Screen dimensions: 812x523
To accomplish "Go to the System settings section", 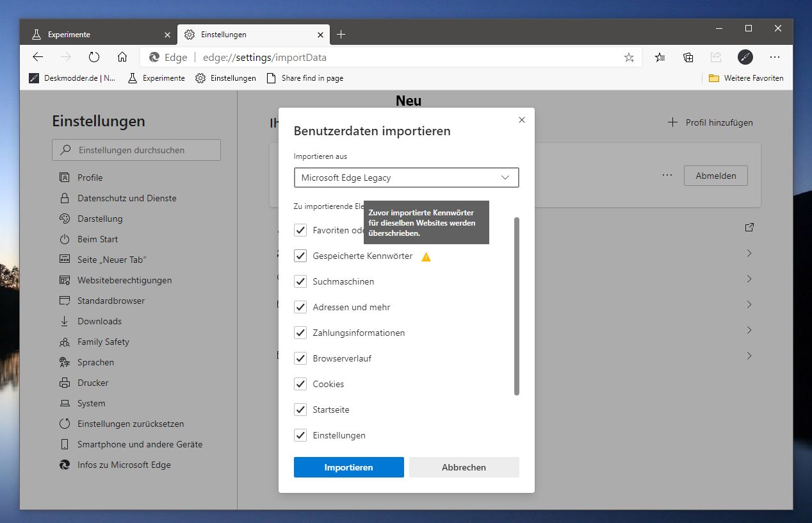I will [x=91, y=403].
